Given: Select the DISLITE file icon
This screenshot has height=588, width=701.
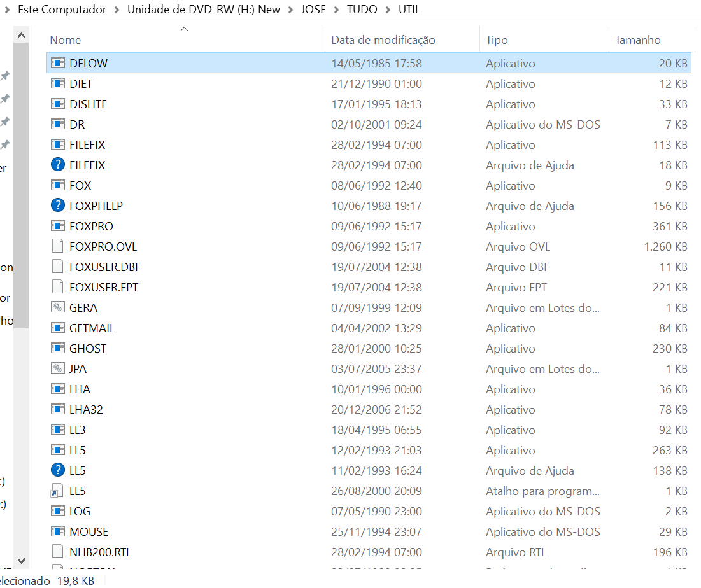Looking at the screenshot, I should coord(58,104).
